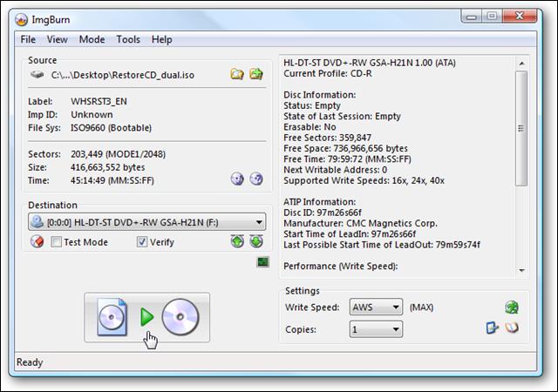Click the second folder icon in Source

[256, 75]
